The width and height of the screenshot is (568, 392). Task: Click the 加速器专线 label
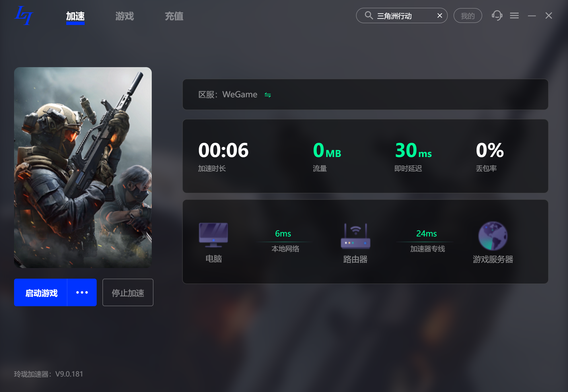427,249
